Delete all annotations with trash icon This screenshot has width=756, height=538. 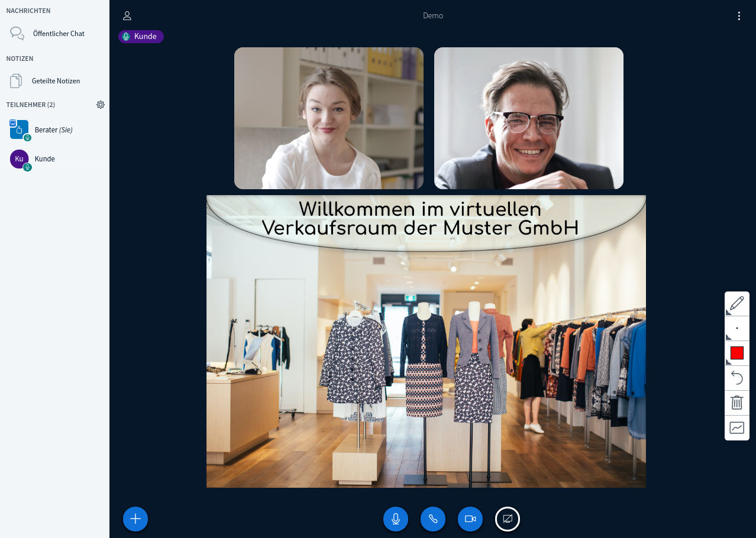[737, 403]
